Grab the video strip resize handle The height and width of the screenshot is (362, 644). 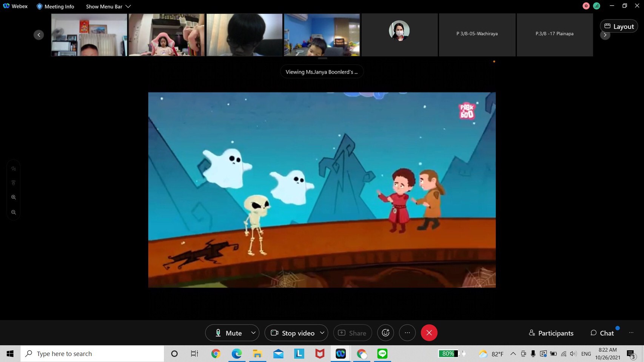coord(322,58)
